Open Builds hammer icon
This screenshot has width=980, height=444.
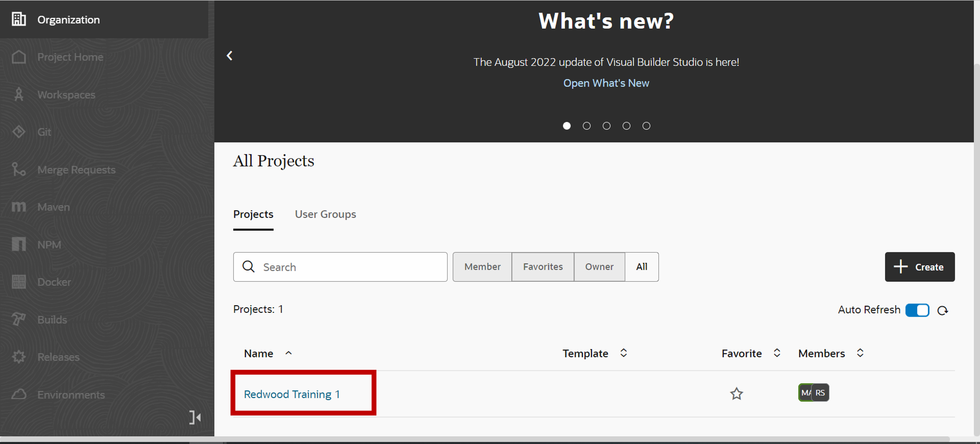pyautogui.click(x=19, y=319)
